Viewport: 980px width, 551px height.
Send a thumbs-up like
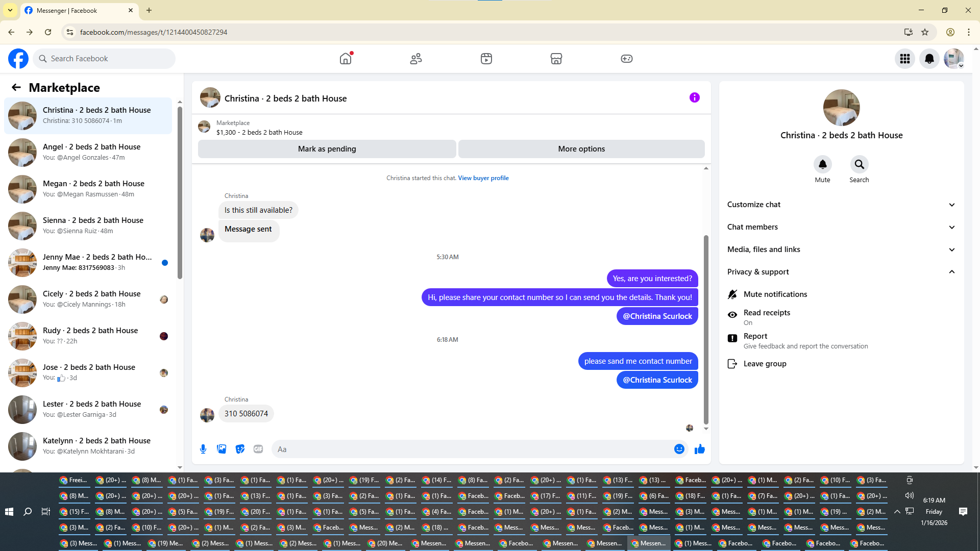(699, 449)
